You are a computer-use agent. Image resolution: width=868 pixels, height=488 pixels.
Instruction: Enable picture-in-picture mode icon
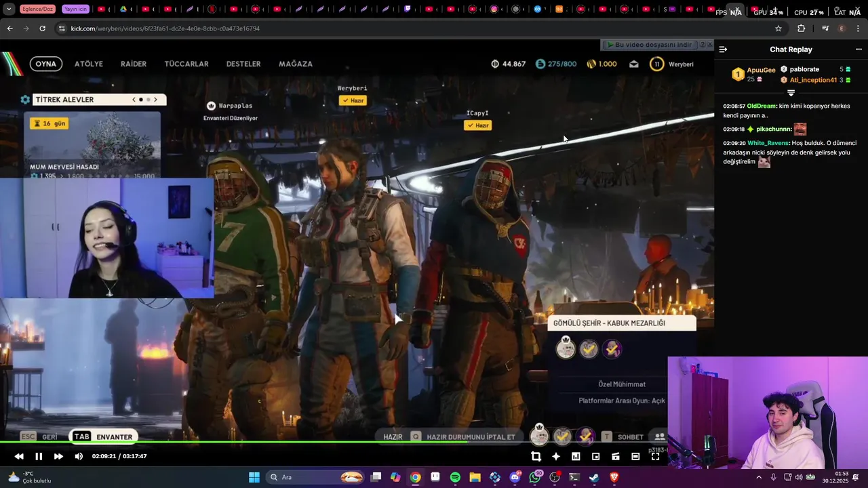tap(595, 456)
